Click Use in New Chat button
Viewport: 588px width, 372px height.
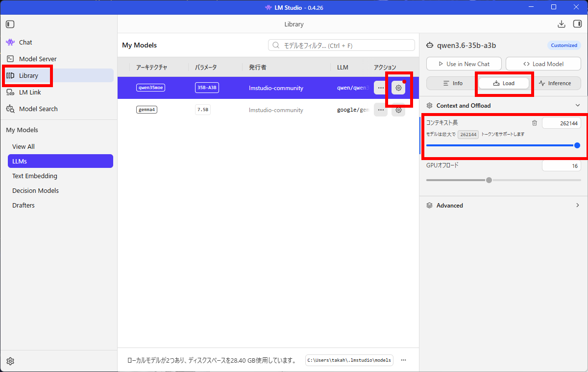click(x=464, y=64)
